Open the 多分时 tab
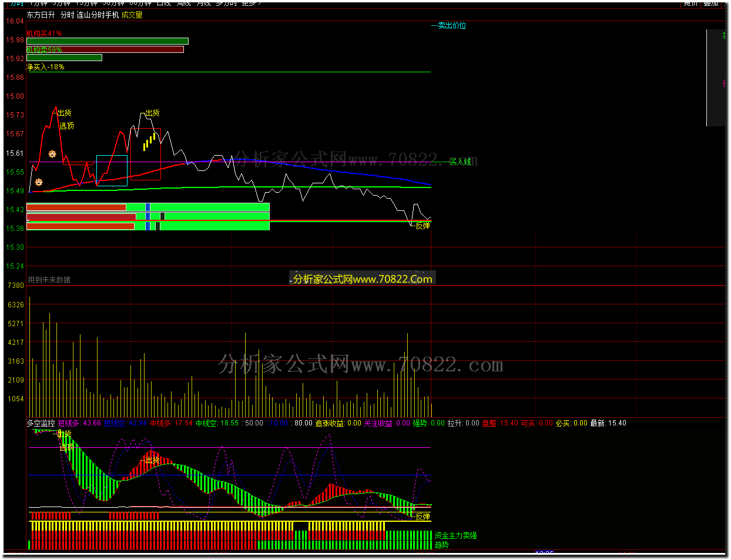This screenshot has width=731, height=560. [x=226, y=3]
